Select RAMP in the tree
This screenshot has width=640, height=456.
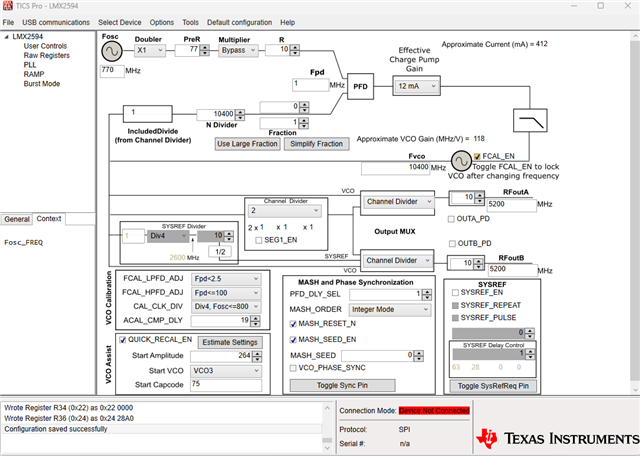34,74
